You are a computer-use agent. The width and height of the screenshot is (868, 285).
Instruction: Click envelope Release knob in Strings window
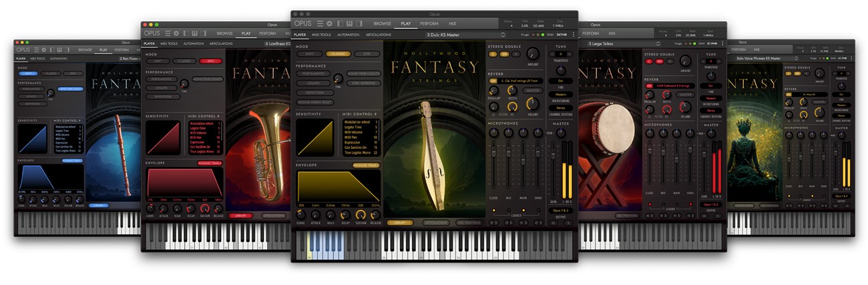pyautogui.click(x=376, y=214)
